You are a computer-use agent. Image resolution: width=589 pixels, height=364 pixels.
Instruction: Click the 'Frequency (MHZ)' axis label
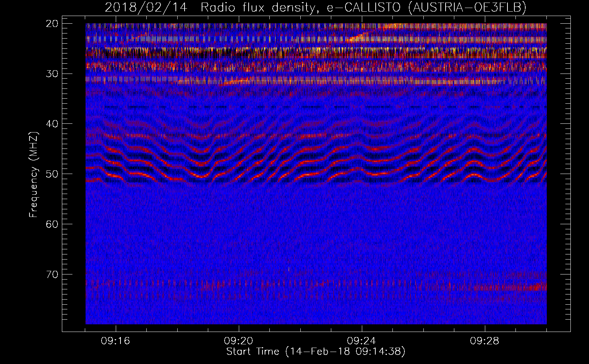[x=33, y=174]
